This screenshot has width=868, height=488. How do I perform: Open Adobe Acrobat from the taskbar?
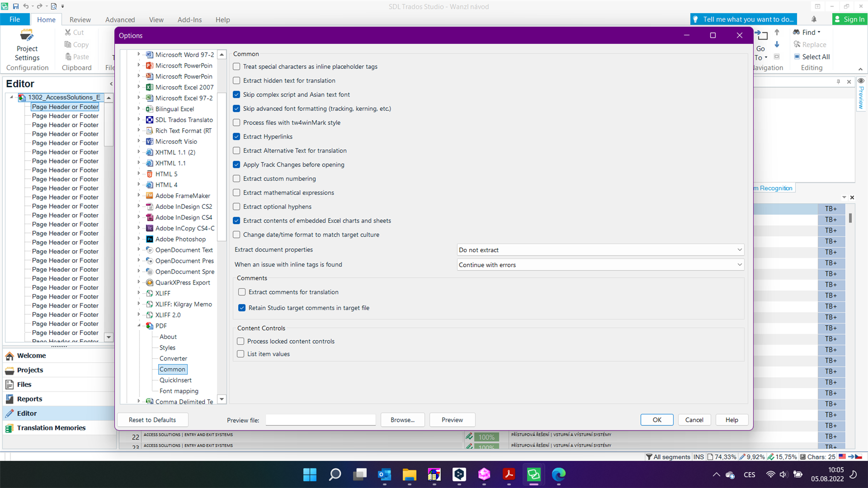pyautogui.click(x=509, y=474)
